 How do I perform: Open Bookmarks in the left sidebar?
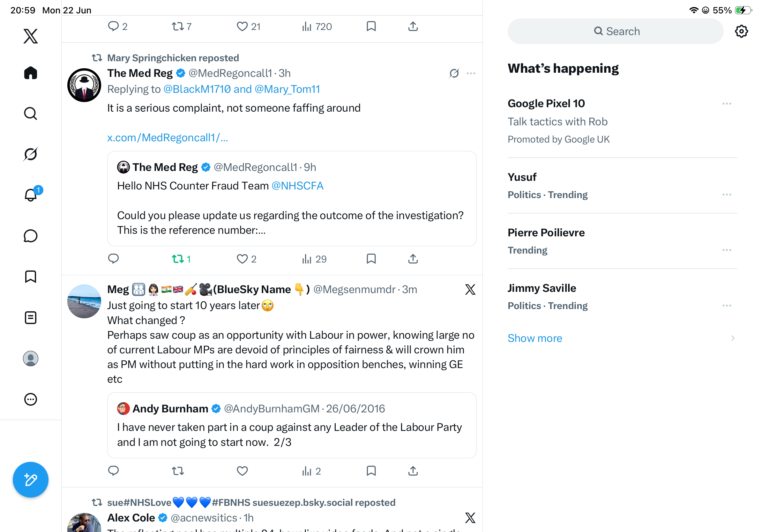point(31,277)
